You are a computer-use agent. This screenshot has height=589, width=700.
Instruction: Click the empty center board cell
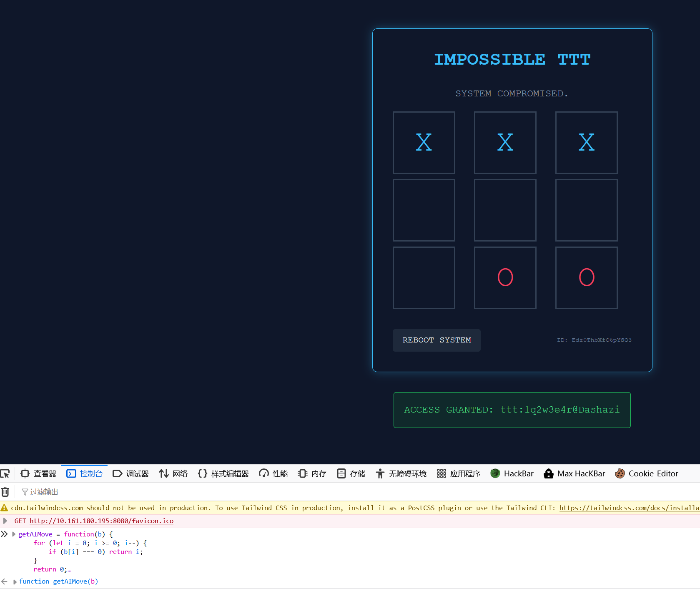coord(505,210)
